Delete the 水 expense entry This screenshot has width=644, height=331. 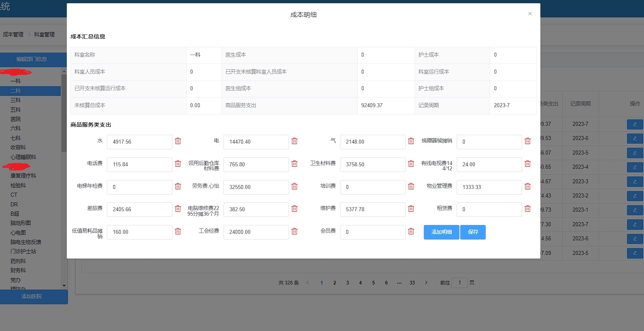(x=178, y=141)
